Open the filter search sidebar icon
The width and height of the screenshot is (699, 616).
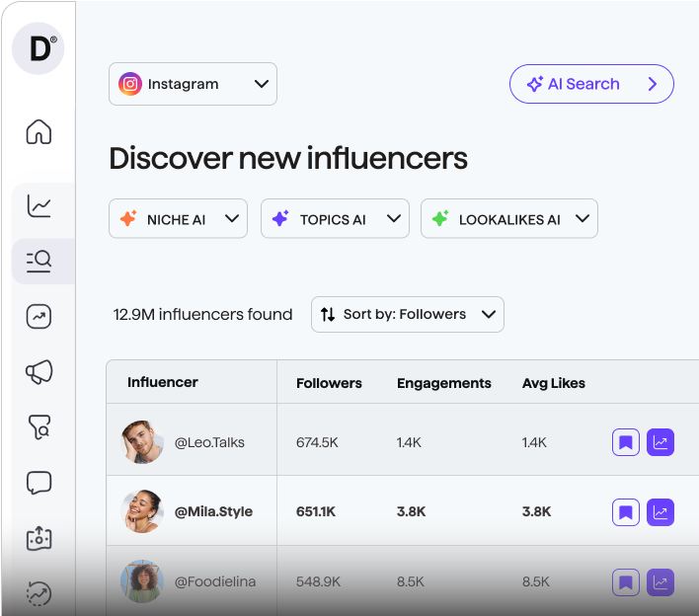click(x=39, y=427)
